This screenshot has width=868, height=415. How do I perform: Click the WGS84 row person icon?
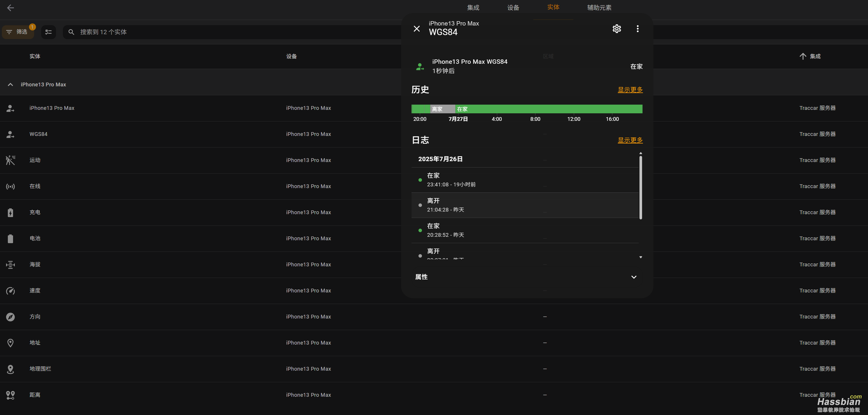(x=10, y=134)
